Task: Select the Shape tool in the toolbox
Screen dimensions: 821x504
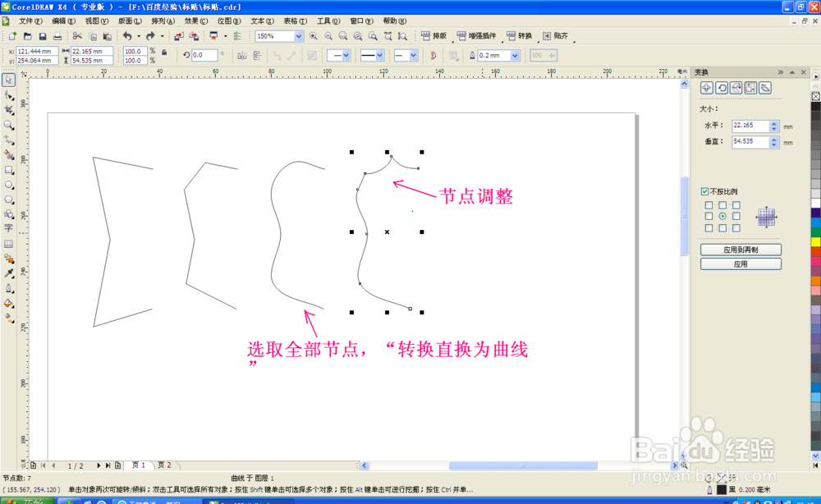Action: tap(9, 94)
